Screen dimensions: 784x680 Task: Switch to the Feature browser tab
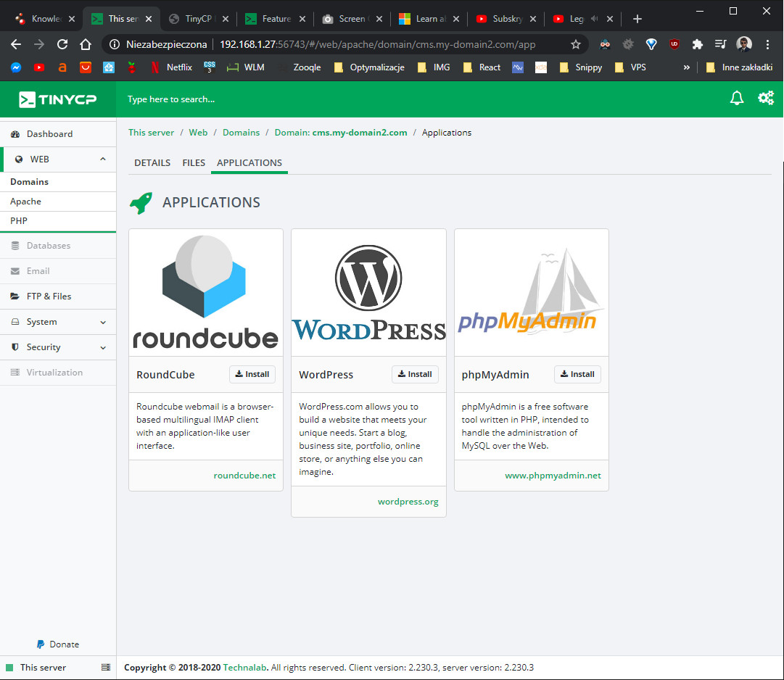[276, 19]
